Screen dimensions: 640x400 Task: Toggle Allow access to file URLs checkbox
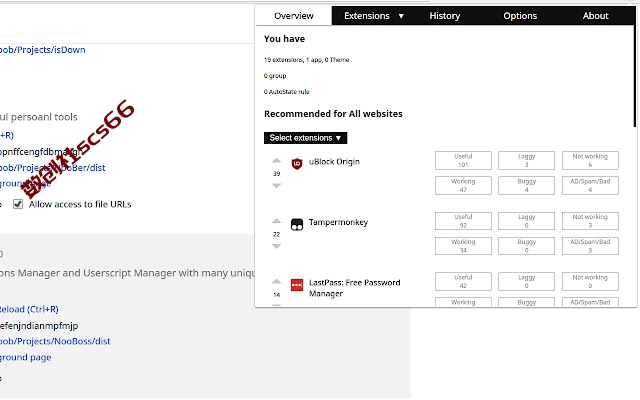tap(18, 204)
